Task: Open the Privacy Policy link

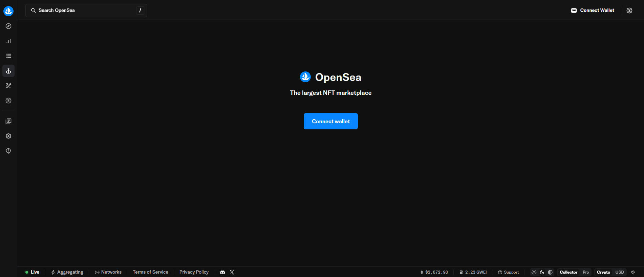Action: (x=194, y=272)
